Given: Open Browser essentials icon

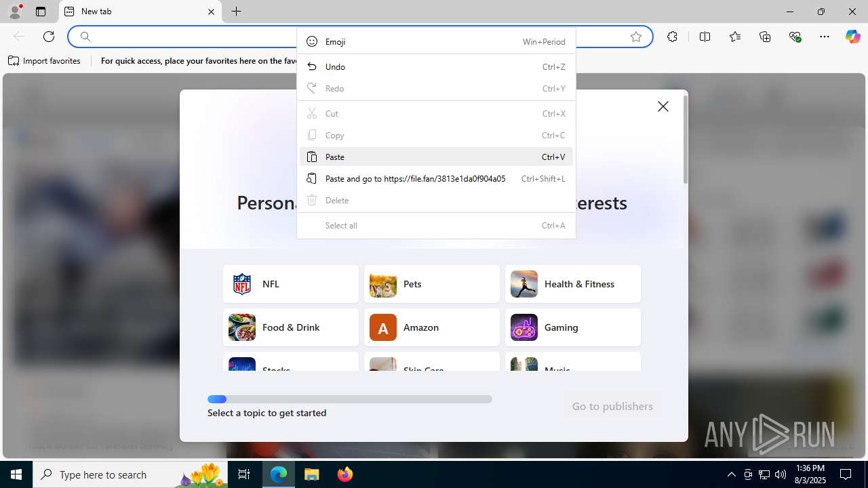Looking at the screenshot, I should (x=795, y=37).
